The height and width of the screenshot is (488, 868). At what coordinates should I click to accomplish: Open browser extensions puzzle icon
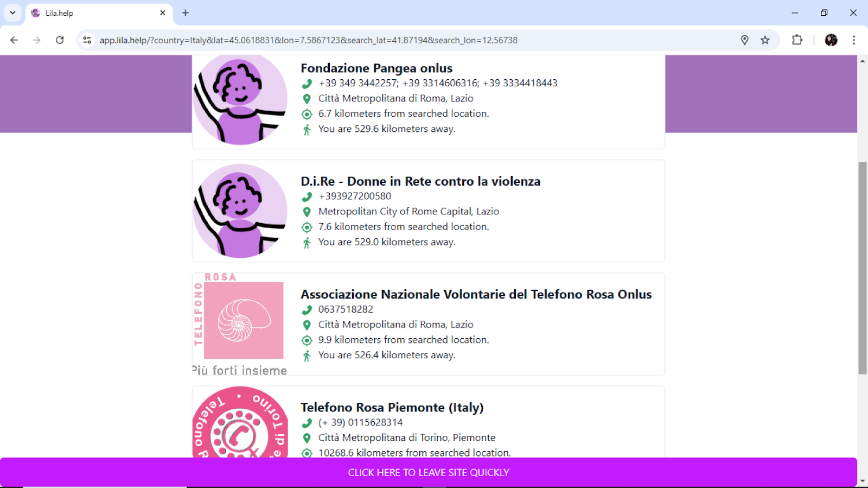(797, 40)
